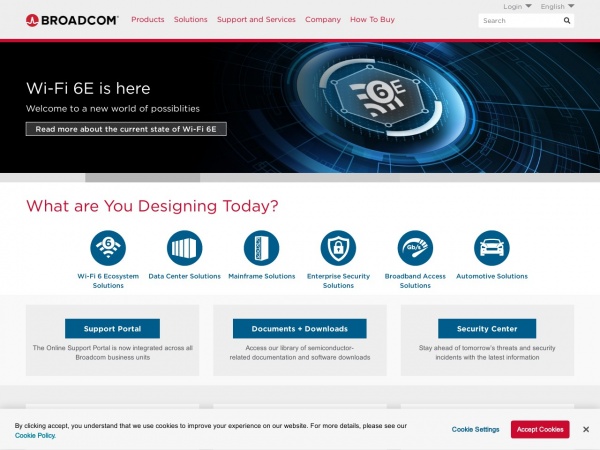This screenshot has width=600, height=450.
Task: Click Broadband Access Solutions text link
Action: (415, 281)
